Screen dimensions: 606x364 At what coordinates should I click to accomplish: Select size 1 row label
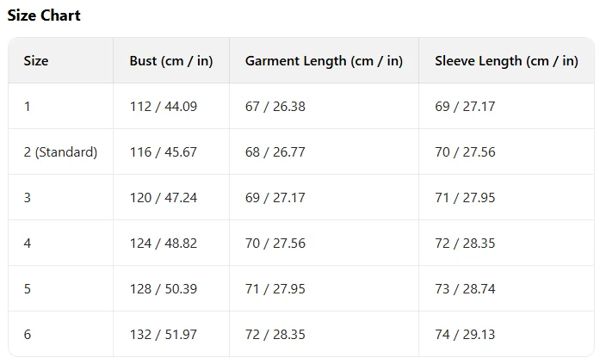[x=28, y=107]
